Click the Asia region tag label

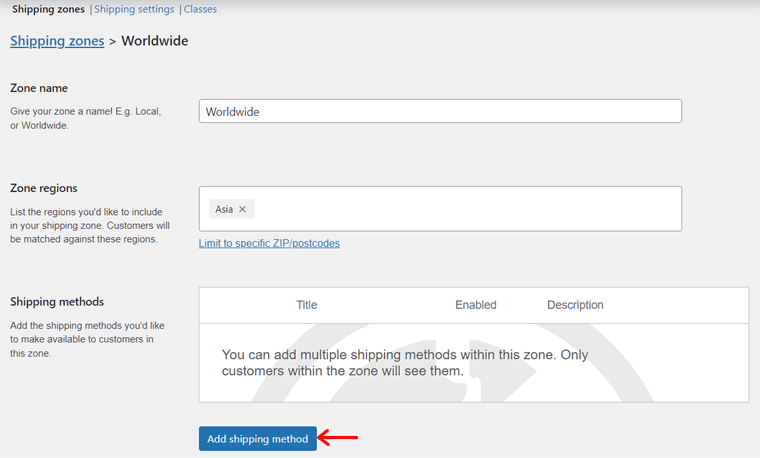tap(224, 209)
